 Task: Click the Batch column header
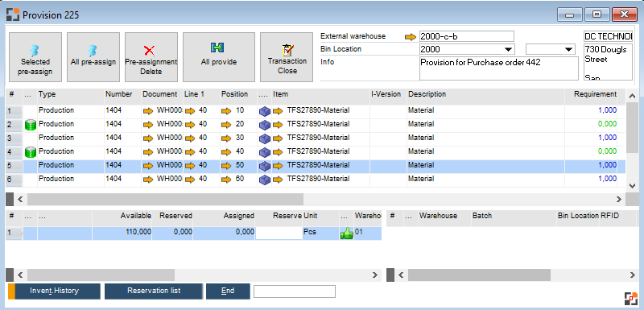point(514,216)
